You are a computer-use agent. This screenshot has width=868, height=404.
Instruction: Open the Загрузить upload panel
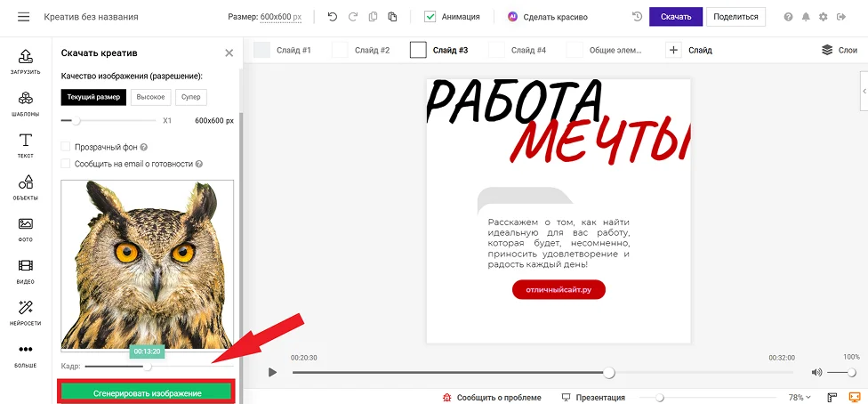(x=26, y=62)
